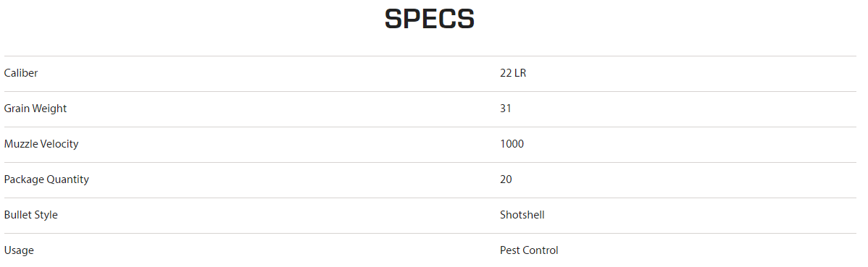
Task: Select the Muzzle Velocity label
Action: [x=41, y=144]
